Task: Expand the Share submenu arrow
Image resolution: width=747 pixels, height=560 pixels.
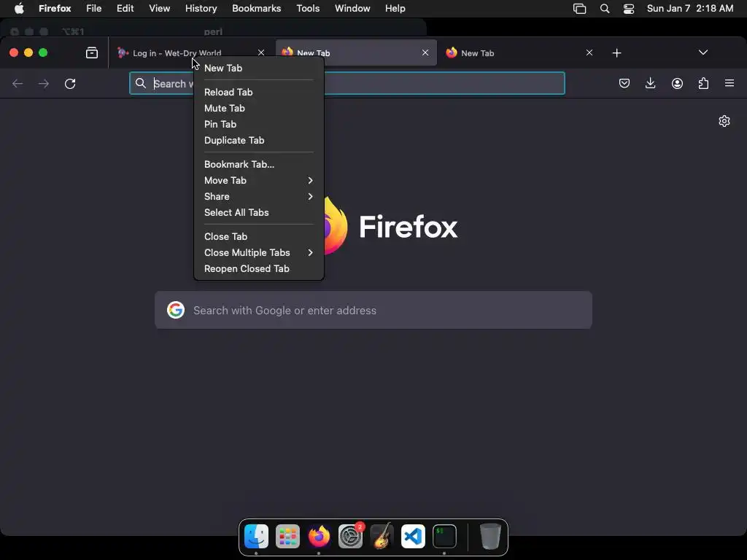Action: coord(310,197)
